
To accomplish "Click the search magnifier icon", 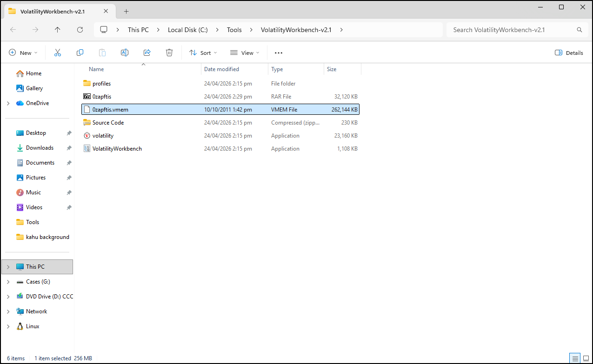I will pyautogui.click(x=580, y=30).
